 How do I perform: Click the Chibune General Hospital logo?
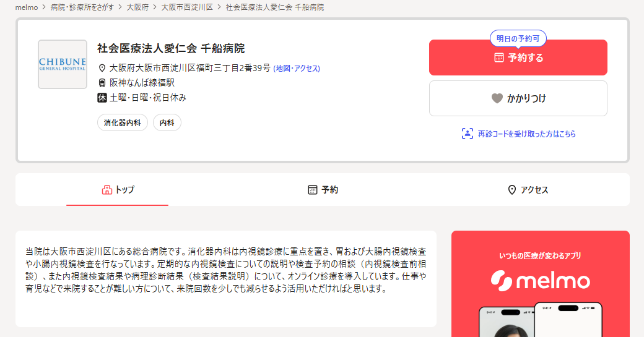[x=63, y=64]
